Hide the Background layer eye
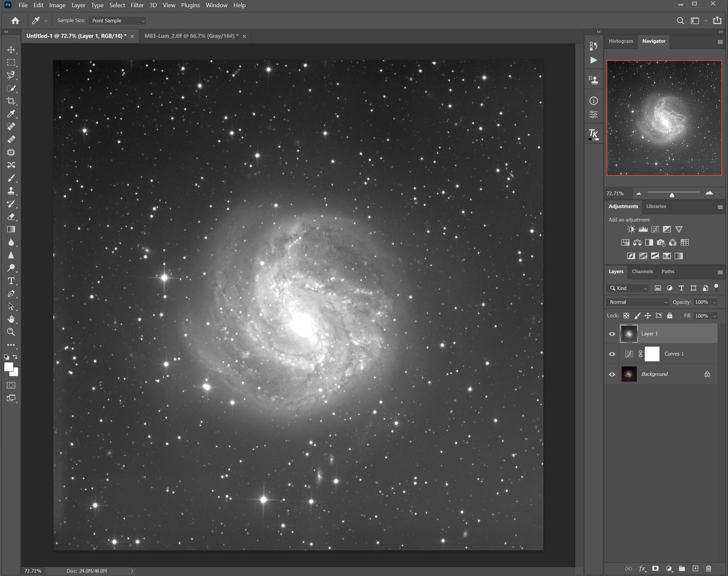 [x=612, y=374]
